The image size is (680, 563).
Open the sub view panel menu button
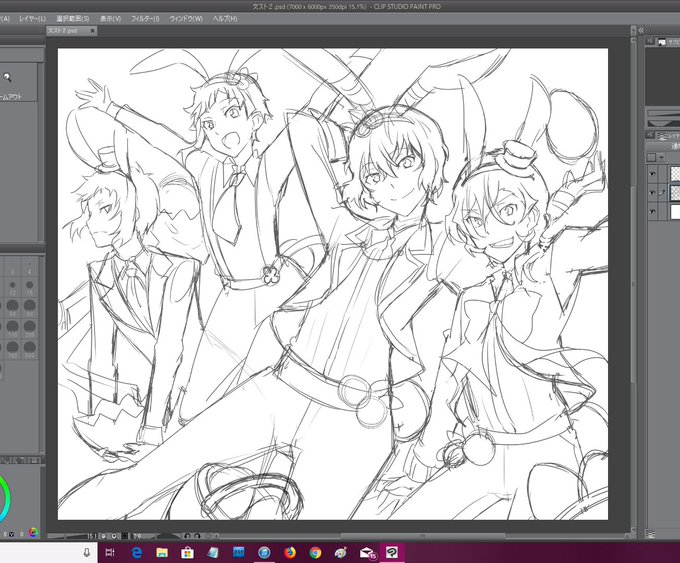[649, 41]
